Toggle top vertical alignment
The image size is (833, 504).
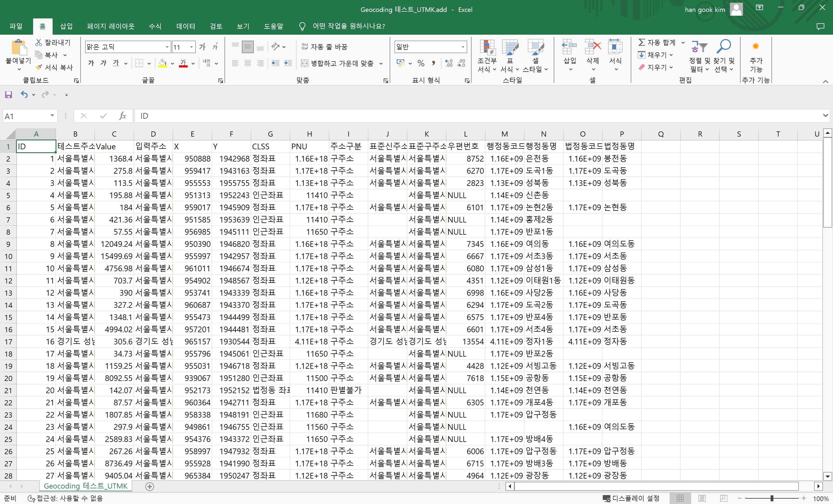pos(235,47)
